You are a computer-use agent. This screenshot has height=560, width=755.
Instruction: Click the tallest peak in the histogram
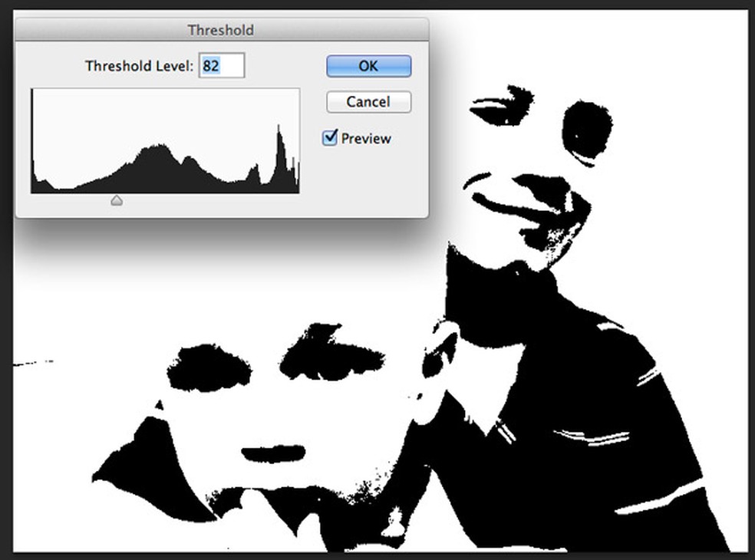(x=278, y=134)
